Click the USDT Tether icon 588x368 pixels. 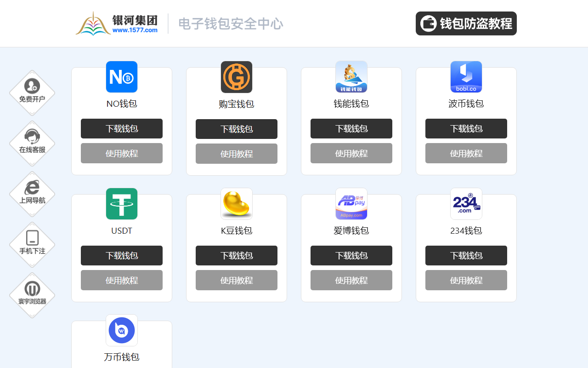[x=122, y=204]
